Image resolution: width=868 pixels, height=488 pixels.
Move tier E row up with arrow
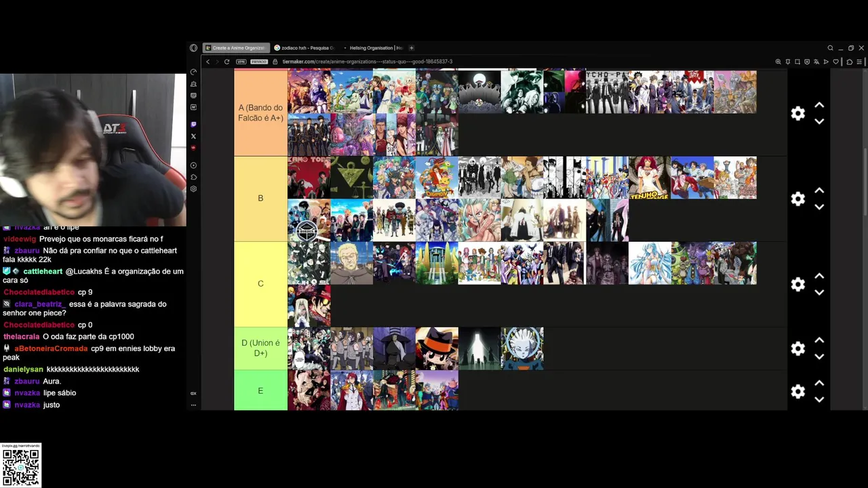point(819,383)
